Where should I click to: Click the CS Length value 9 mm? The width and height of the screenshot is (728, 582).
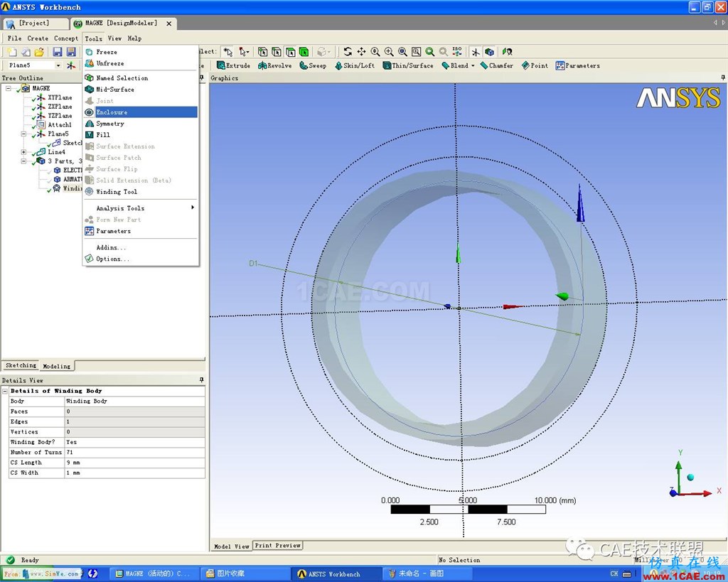134,462
